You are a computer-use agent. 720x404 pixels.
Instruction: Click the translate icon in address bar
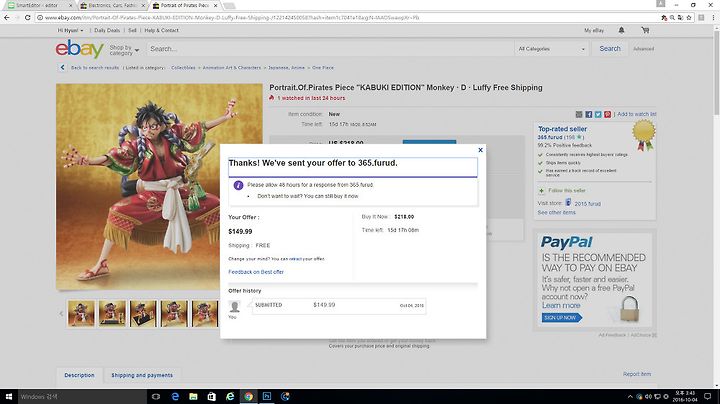[x=681, y=17]
